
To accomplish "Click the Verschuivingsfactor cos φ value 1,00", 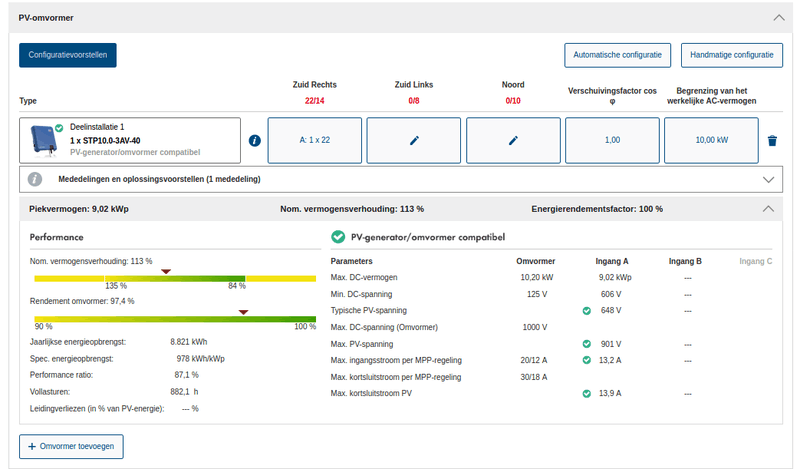I will [x=612, y=141].
